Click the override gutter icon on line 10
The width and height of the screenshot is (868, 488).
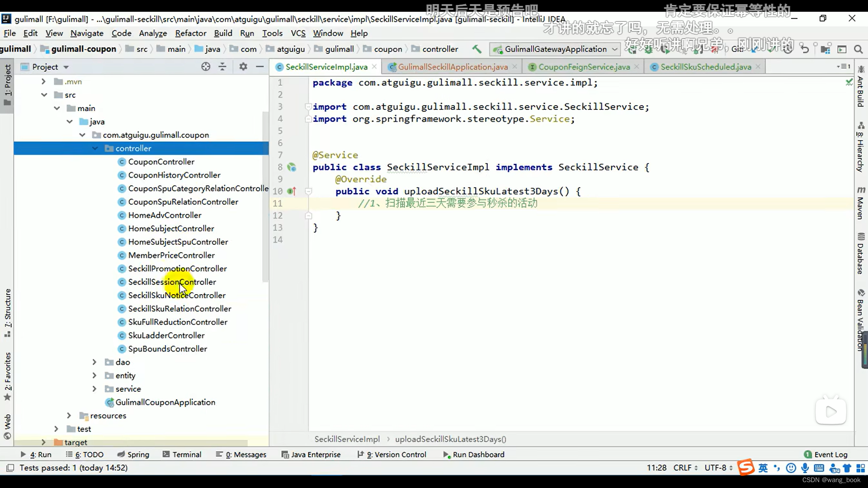(292, 192)
